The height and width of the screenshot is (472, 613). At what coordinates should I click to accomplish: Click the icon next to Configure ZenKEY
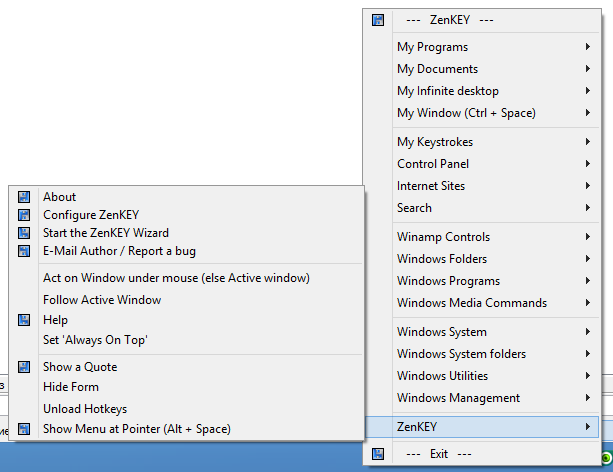[24, 215]
